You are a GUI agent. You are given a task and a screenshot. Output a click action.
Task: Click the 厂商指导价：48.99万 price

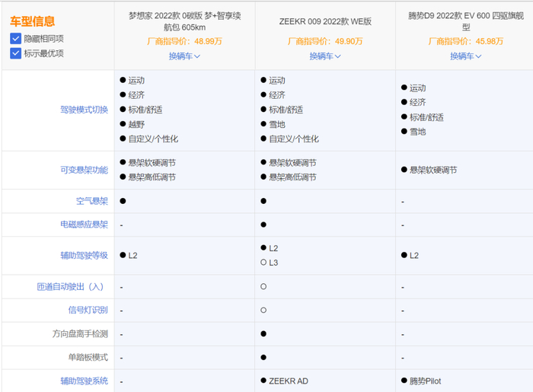(184, 41)
